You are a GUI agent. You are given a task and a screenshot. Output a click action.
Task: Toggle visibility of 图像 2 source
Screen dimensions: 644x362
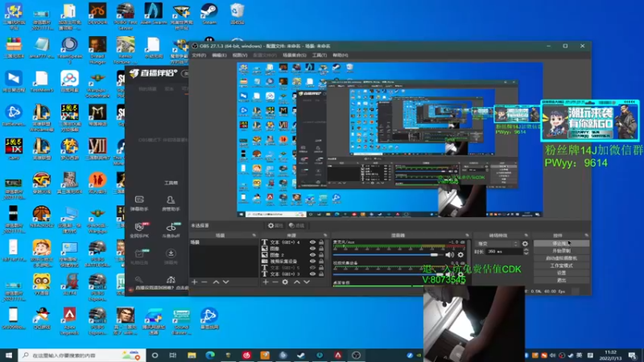click(312, 255)
